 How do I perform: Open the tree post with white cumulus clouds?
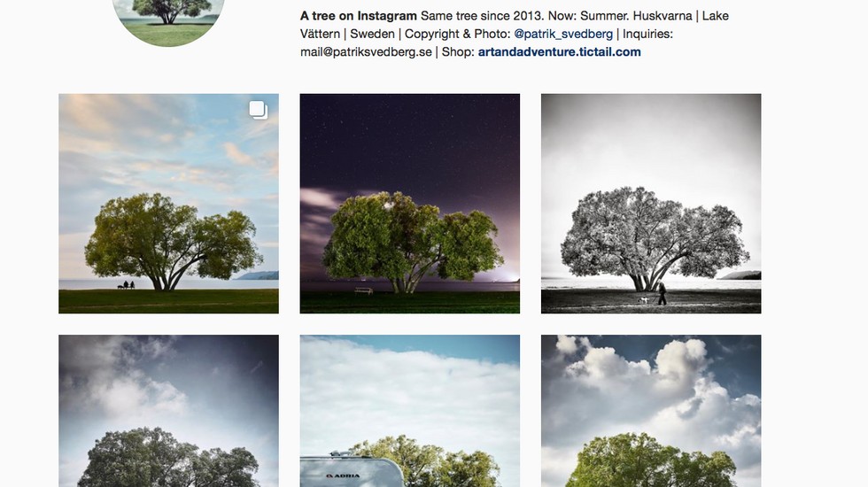coord(651,411)
